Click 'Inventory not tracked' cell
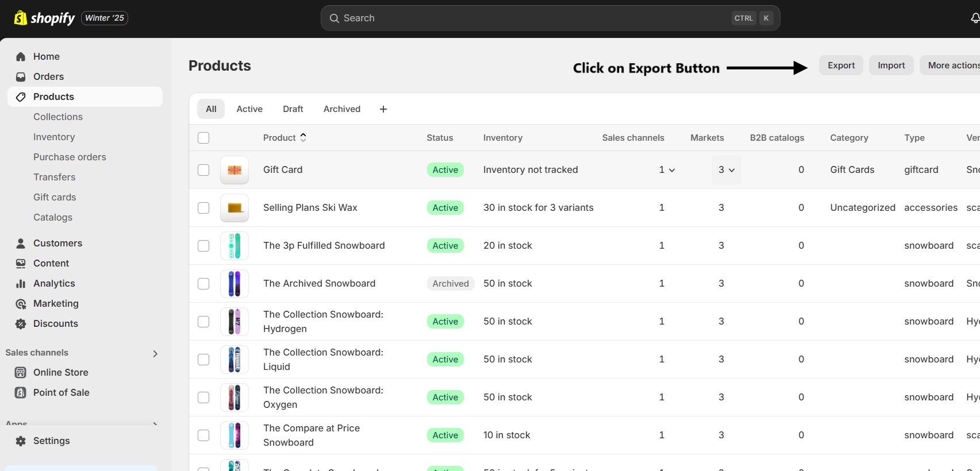Image resolution: width=980 pixels, height=471 pixels. 531,170
